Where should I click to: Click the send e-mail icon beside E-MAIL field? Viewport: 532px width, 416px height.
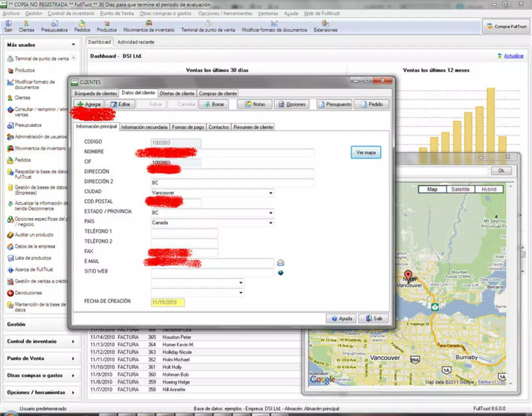(x=281, y=263)
